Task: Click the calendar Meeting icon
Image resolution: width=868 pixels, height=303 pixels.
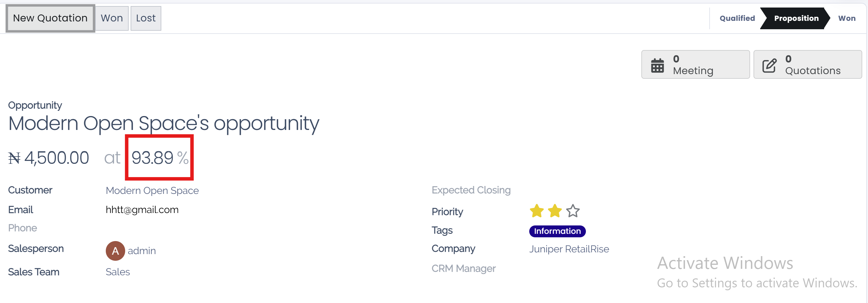Action: (x=657, y=65)
